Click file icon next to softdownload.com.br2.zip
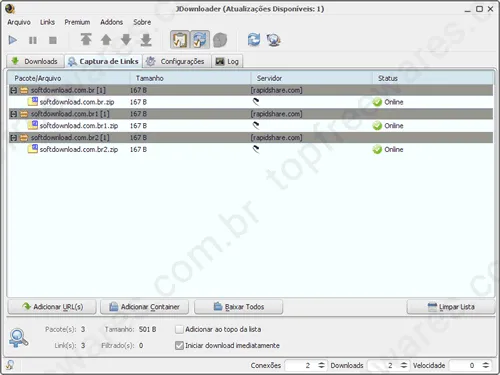Viewport: 500px width, 375px height. (x=33, y=149)
